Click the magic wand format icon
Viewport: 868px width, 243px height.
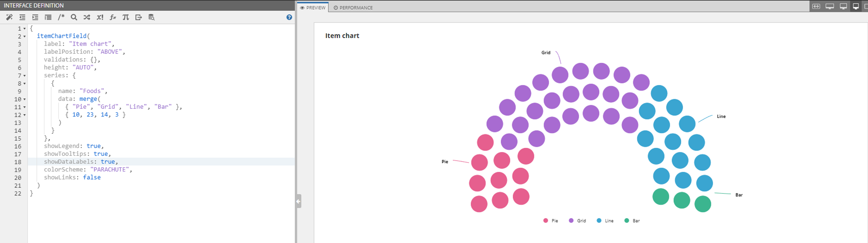(9, 17)
